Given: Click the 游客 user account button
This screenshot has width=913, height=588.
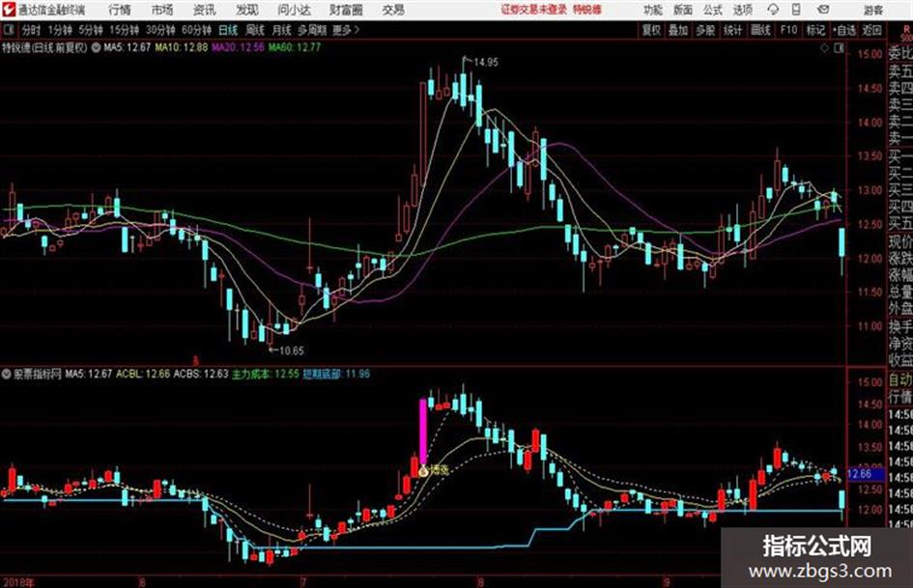Looking at the screenshot, I should pos(872,10).
